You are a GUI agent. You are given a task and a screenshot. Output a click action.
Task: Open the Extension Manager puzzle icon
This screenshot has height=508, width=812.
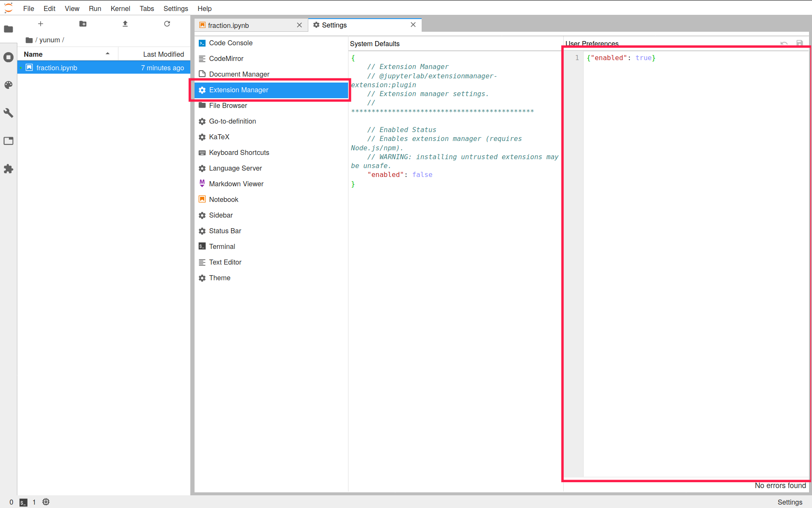pyautogui.click(x=8, y=169)
